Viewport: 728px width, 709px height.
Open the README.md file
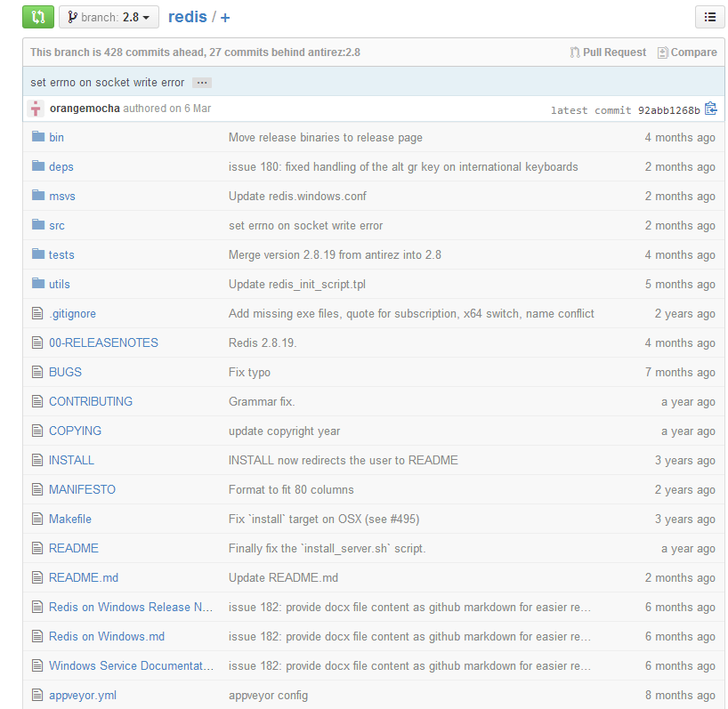[84, 577]
